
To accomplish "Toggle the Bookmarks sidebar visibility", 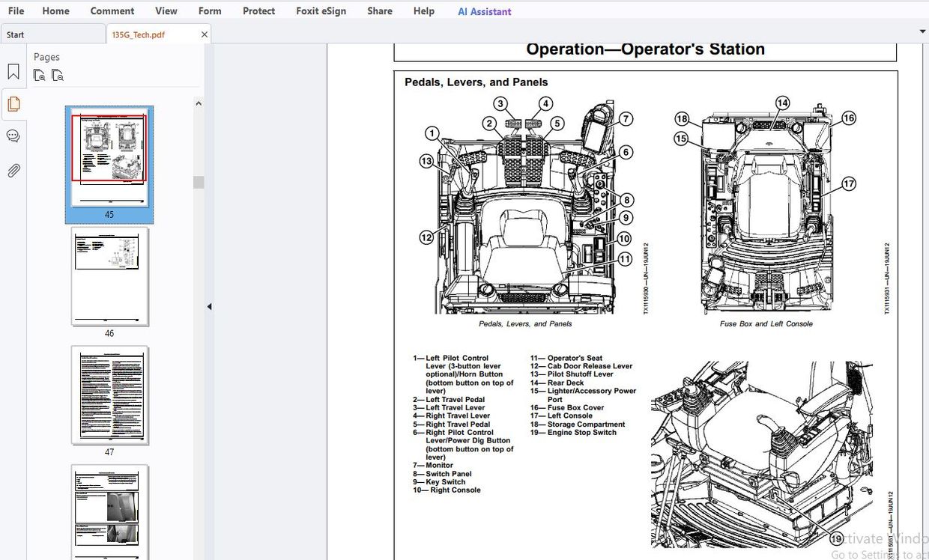I will coord(13,70).
